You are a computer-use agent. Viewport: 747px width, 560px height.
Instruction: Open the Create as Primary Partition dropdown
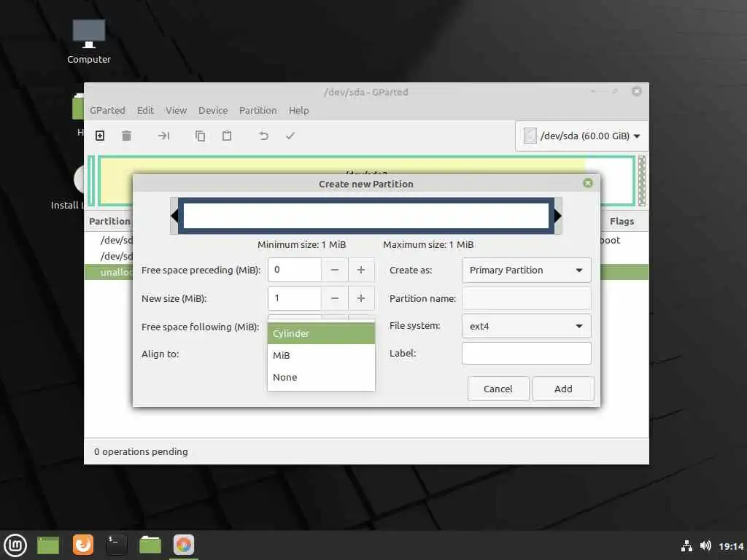(527, 270)
